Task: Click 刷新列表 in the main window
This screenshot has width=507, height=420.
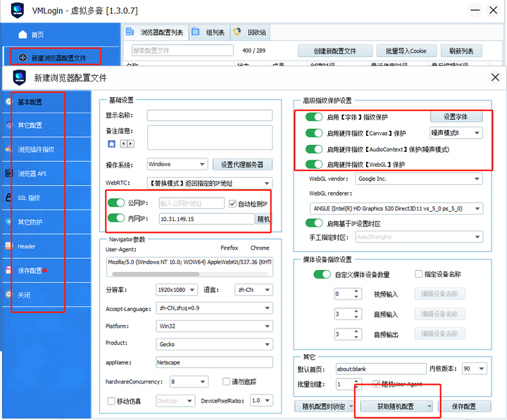Action: 461,51
